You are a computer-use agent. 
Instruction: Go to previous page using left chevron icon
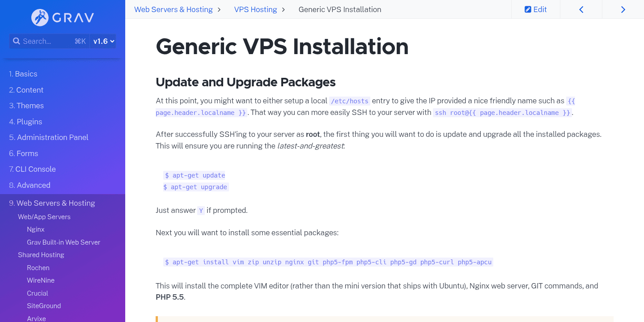tap(581, 9)
